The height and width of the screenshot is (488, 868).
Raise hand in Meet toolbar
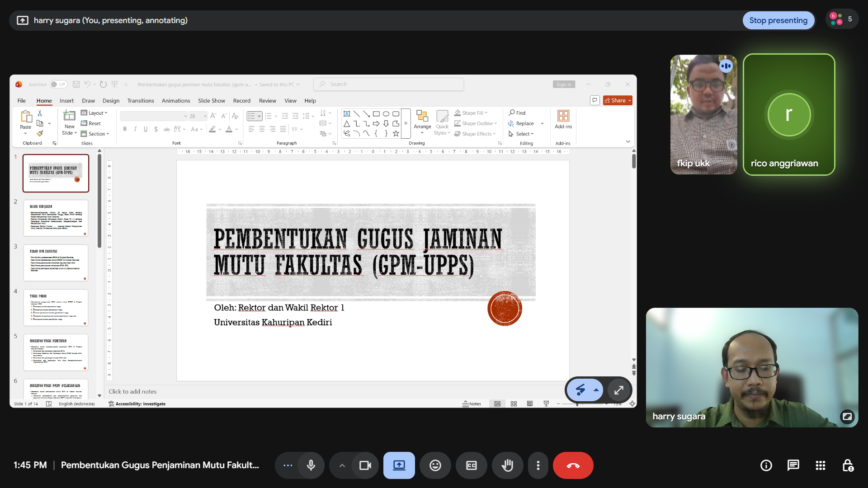(507, 465)
